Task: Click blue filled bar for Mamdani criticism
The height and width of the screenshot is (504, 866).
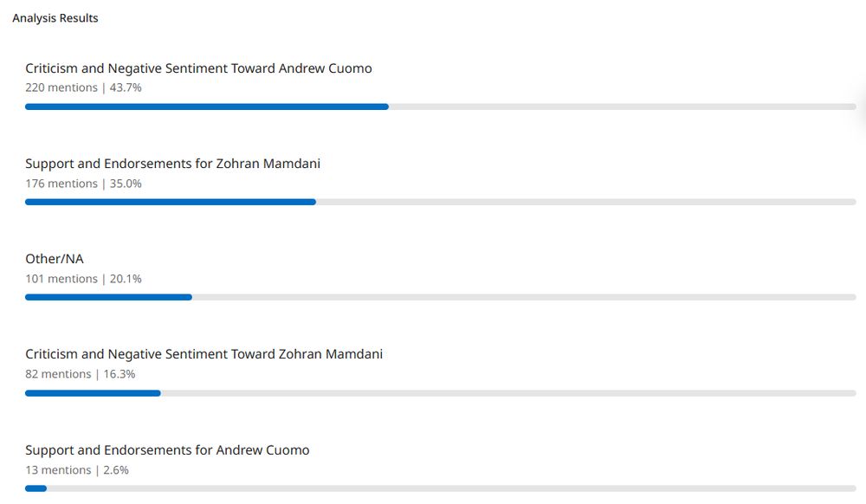Action: coord(93,393)
